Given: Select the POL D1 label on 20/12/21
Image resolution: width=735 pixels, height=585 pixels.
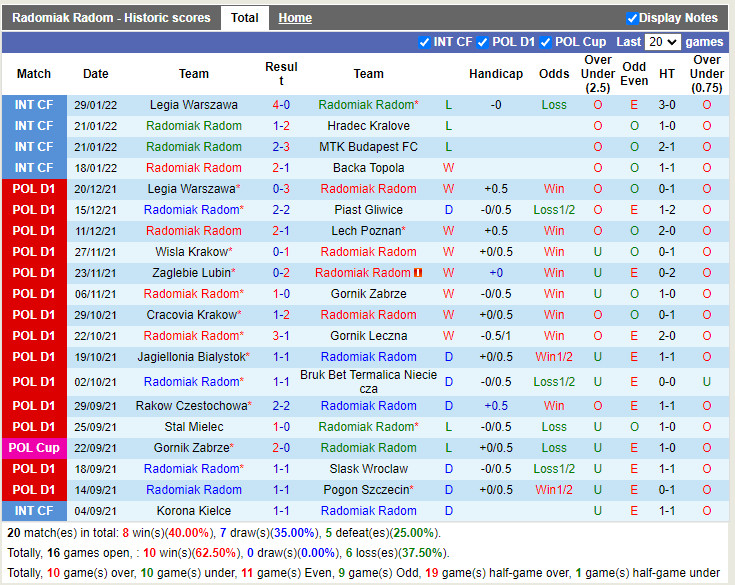Looking at the screenshot, I should tap(34, 189).
